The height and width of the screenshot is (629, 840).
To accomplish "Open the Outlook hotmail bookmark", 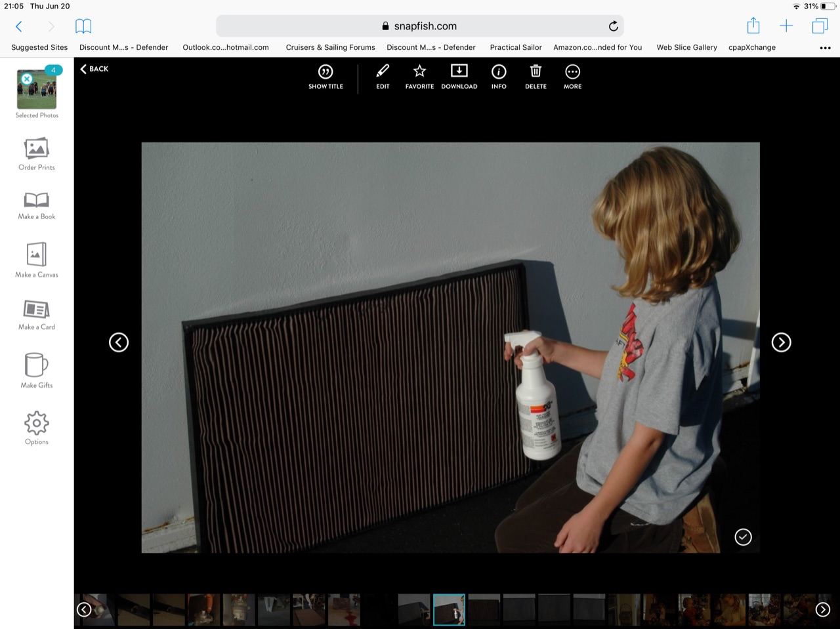I will pyautogui.click(x=226, y=47).
